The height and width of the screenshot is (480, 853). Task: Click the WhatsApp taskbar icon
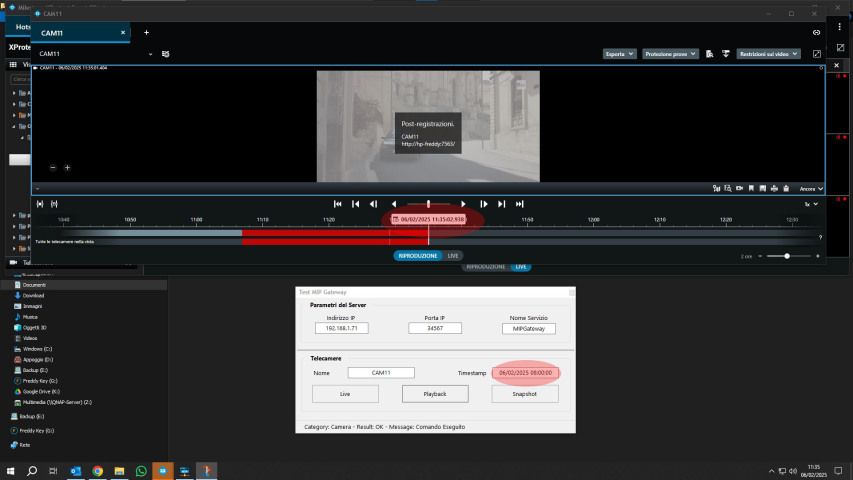pyautogui.click(x=141, y=471)
